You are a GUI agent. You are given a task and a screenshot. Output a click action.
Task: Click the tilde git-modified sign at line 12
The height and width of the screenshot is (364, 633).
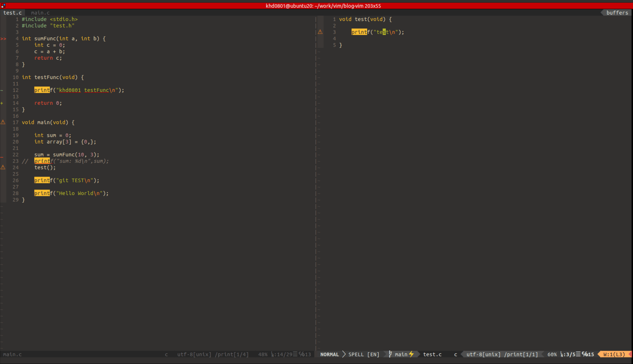click(2, 90)
